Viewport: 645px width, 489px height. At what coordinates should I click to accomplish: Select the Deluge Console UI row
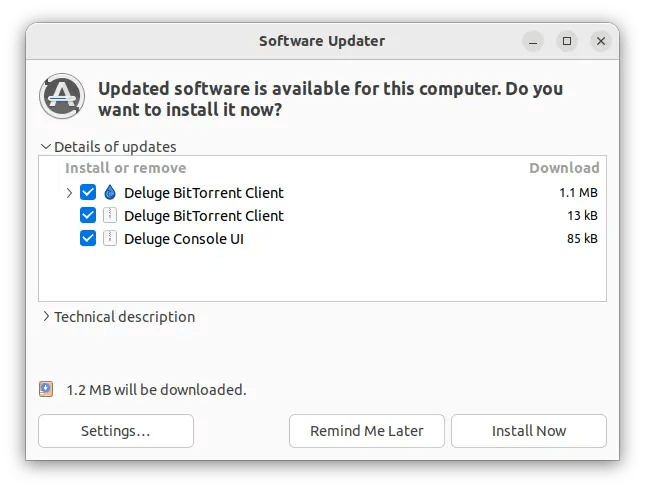(x=322, y=239)
